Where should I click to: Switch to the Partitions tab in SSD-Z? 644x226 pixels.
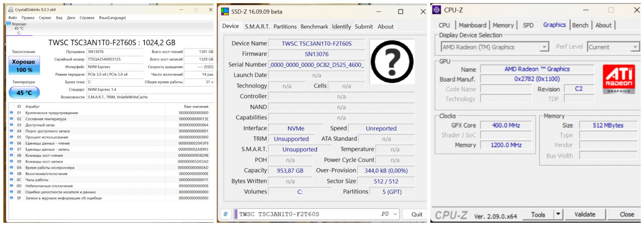point(285,26)
